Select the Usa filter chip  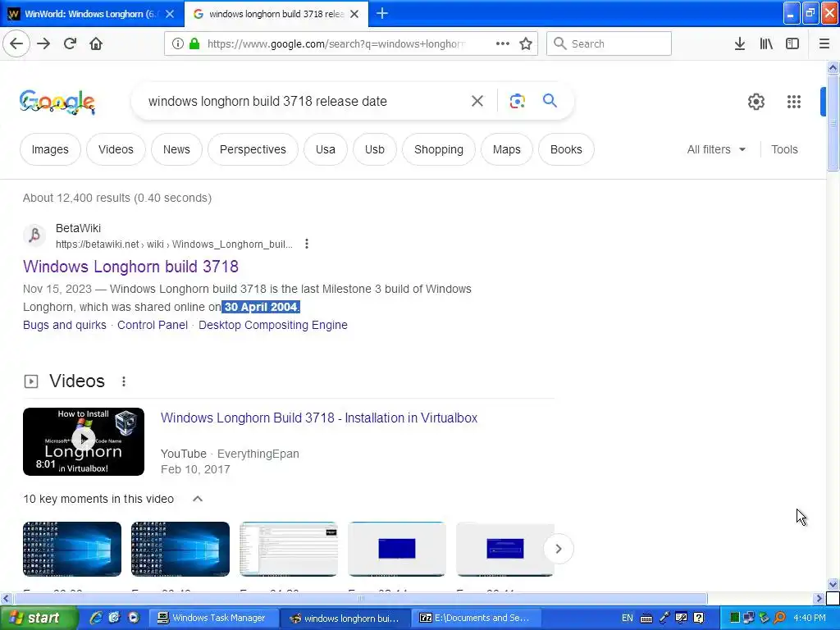(x=325, y=149)
